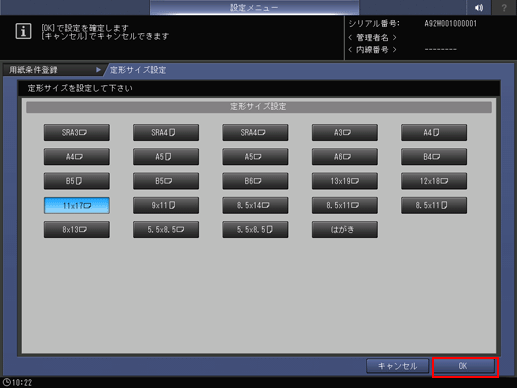The image size is (517, 388).
Task: Click the serial number A92M001000001
Action: (x=450, y=24)
